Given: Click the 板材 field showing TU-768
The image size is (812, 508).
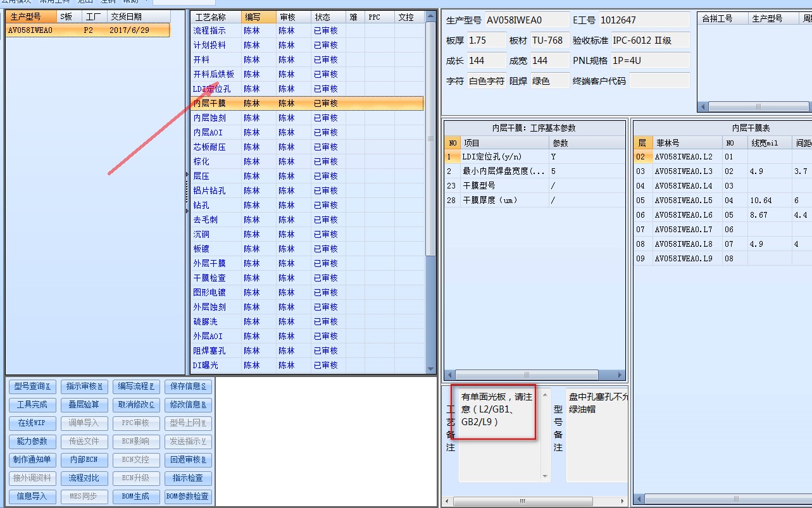Looking at the screenshot, I should tap(549, 40).
